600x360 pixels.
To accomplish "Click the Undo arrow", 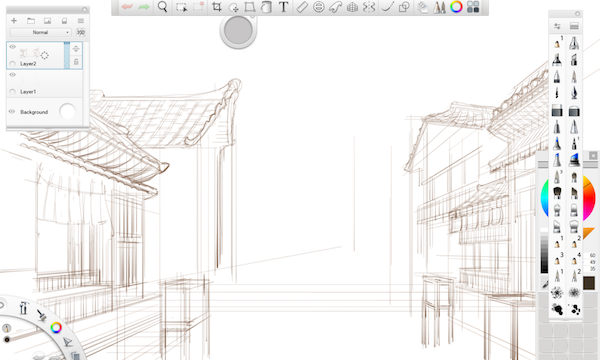I will coord(127,7).
